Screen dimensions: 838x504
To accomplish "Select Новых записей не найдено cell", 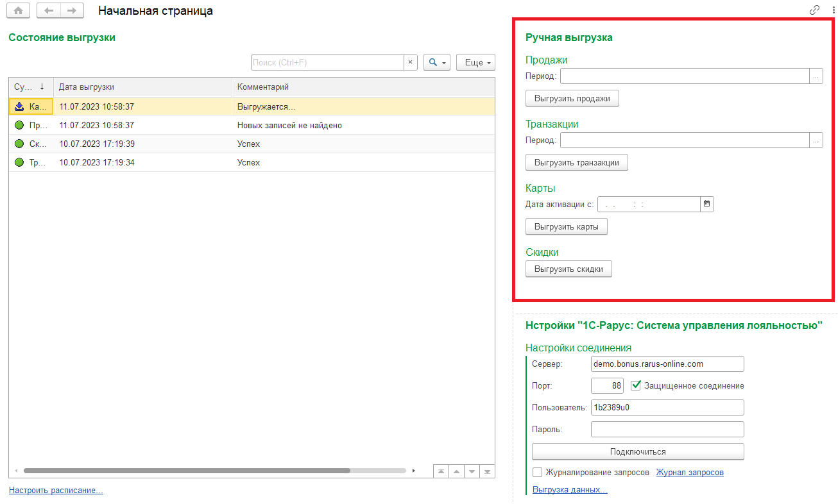I will click(x=363, y=125).
